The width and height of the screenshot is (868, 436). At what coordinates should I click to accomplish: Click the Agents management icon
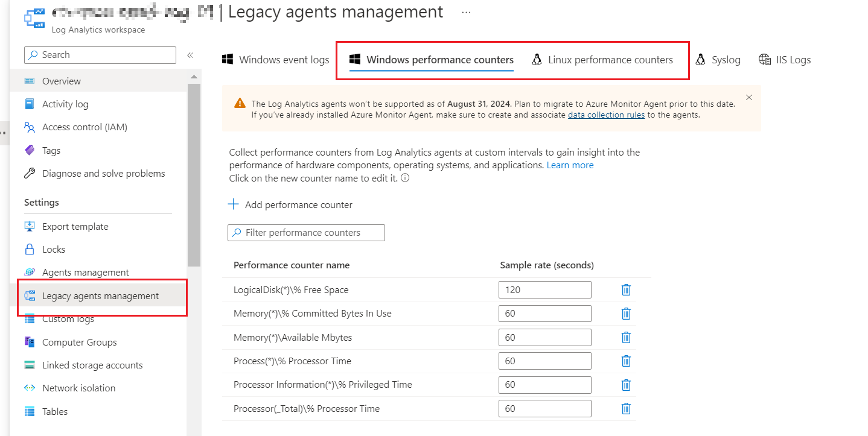[x=30, y=273]
